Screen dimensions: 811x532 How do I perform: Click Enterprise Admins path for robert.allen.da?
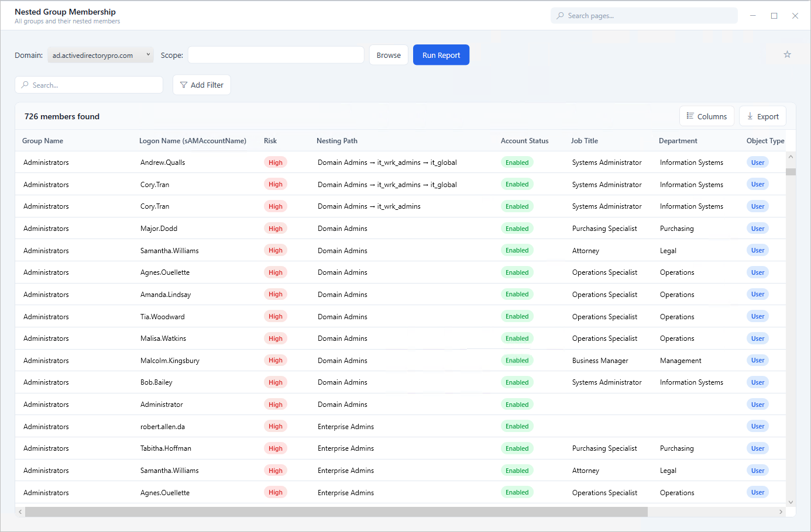pos(346,427)
